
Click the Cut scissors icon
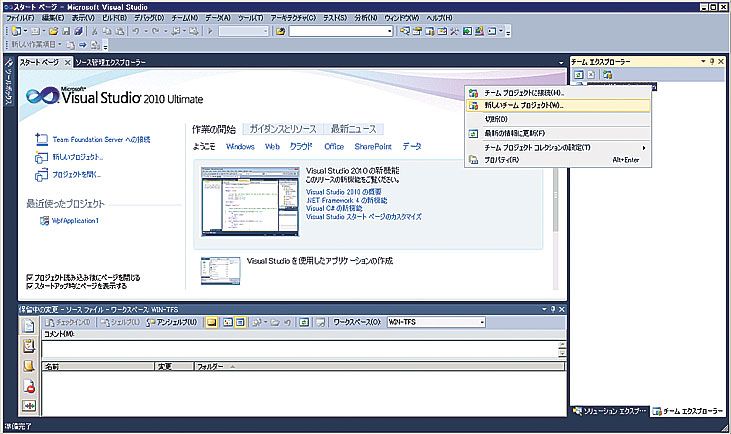click(95, 31)
